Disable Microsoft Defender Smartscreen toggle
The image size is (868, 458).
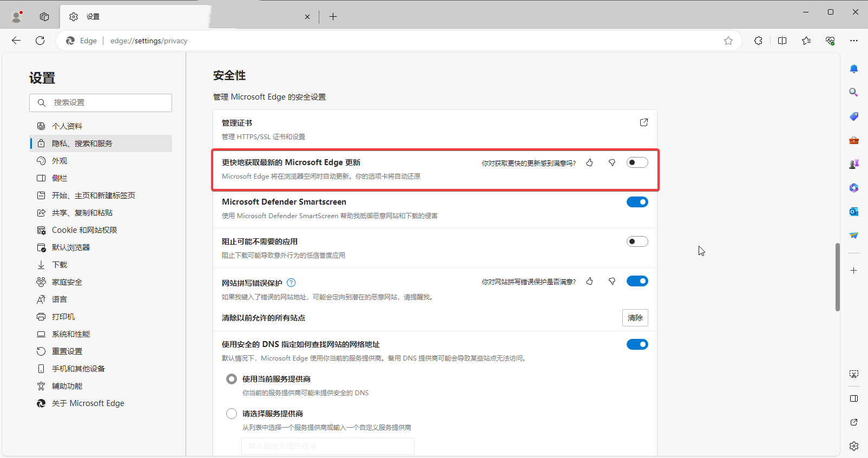(x=637, y=202)
